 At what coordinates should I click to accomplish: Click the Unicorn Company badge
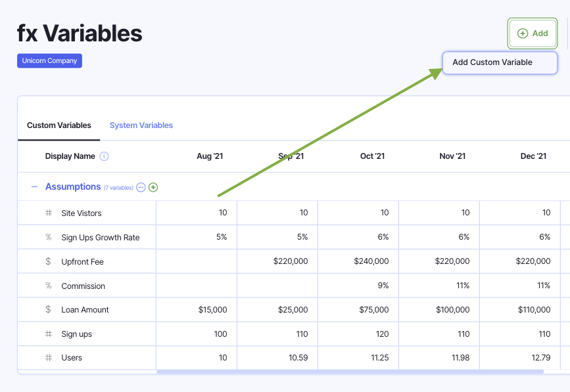tap(49, 60)
